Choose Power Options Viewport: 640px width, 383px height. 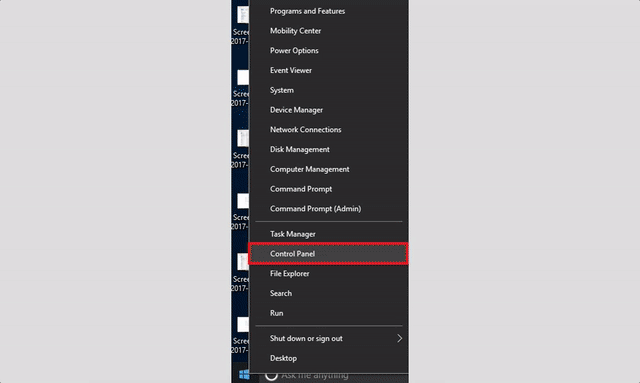click(328, 51)
